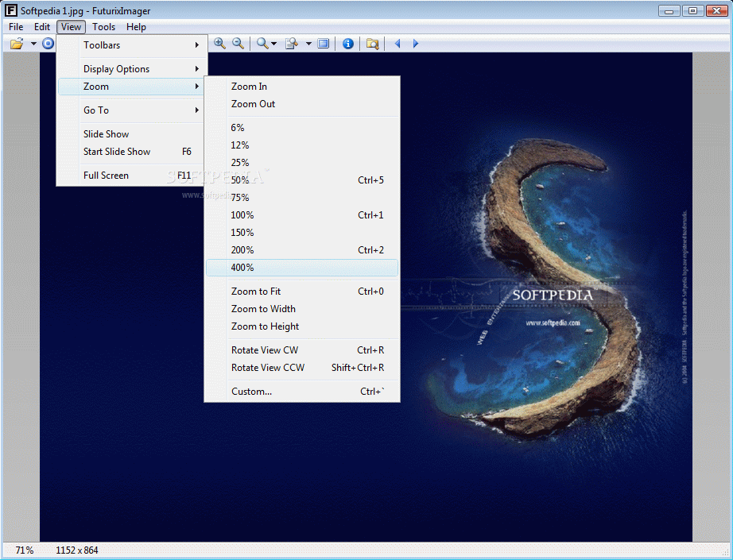Choose Zoom Out from the submenu
The image size is (733, 560).
click(302, 104)
